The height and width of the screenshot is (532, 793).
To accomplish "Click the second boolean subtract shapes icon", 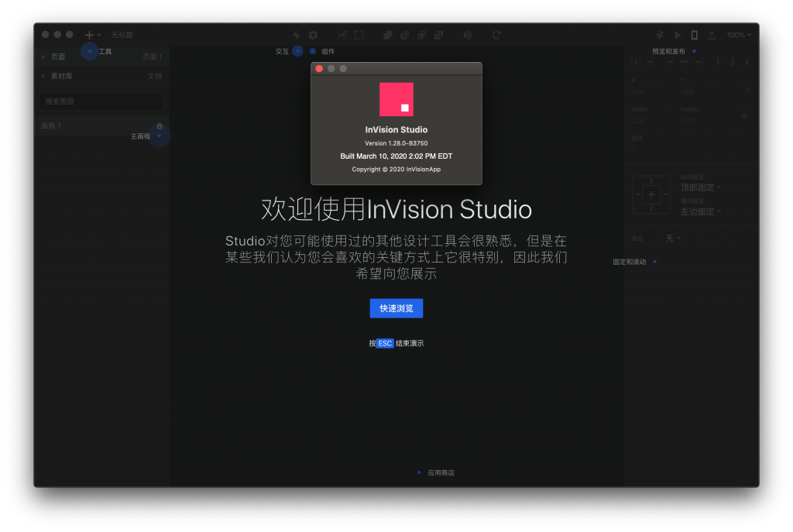I will (405, 35).
